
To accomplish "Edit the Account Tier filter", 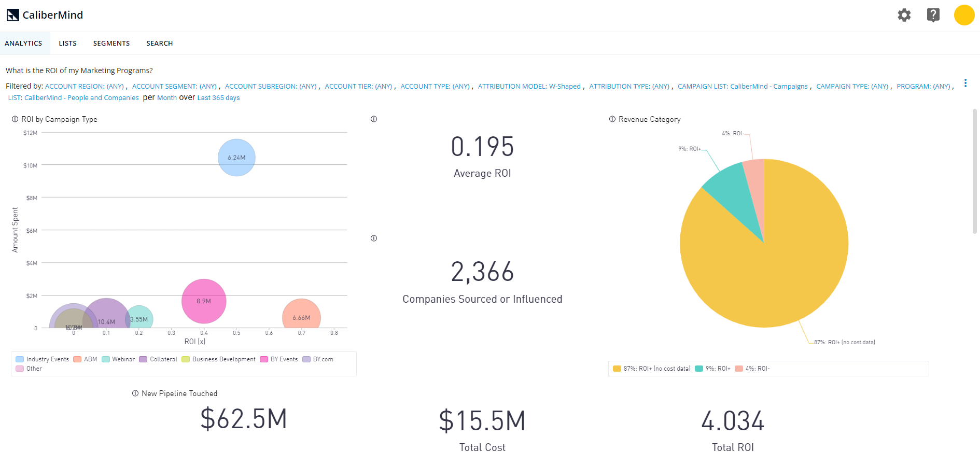I will pyautogui.click(x=358, y=87).
